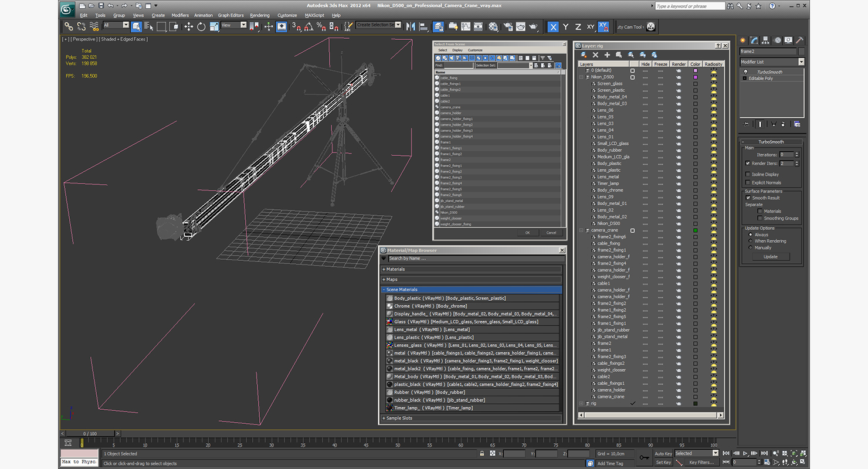The width and height of the screenshot is (868, 469).
Task: Add selected objects to layer plus icon
Action: coord(607,55)
